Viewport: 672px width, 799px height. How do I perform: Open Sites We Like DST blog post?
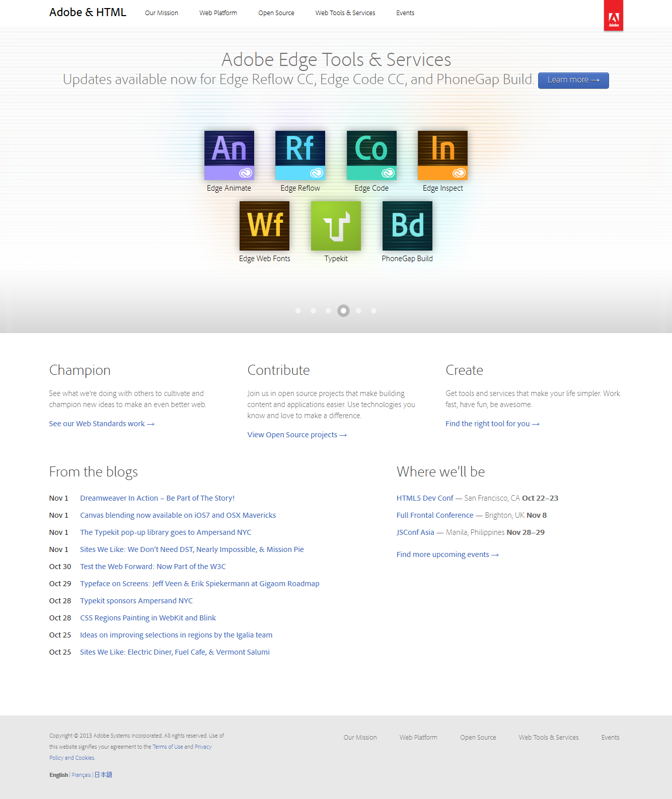click(x=192, y=549)
